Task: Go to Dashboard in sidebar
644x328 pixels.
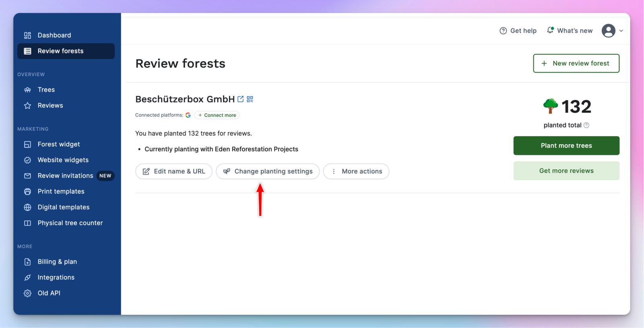Action: pyautogui.click(x=54, y=35)
